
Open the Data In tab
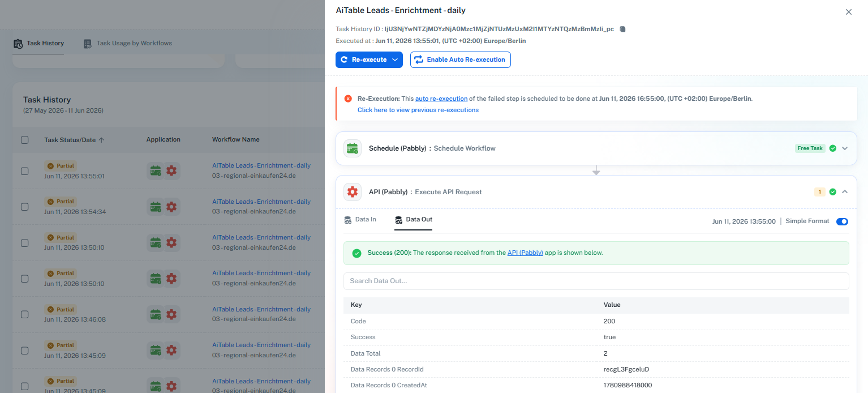[x=360, y=220]
